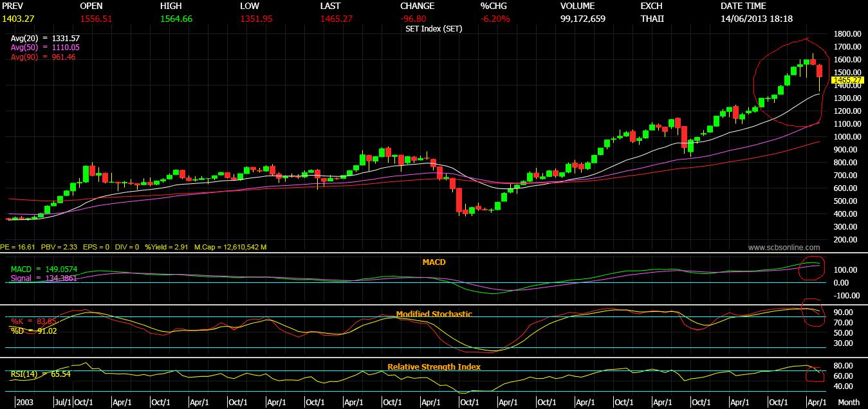
Task: Click the PBV = 2.33 statistic
Action: 60,247
